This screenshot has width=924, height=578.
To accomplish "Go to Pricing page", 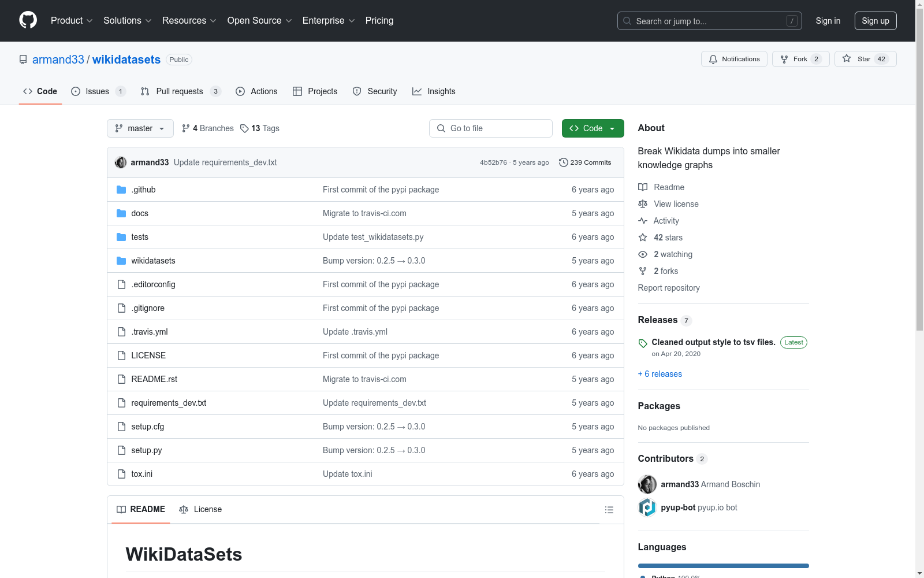I will 379,21.
